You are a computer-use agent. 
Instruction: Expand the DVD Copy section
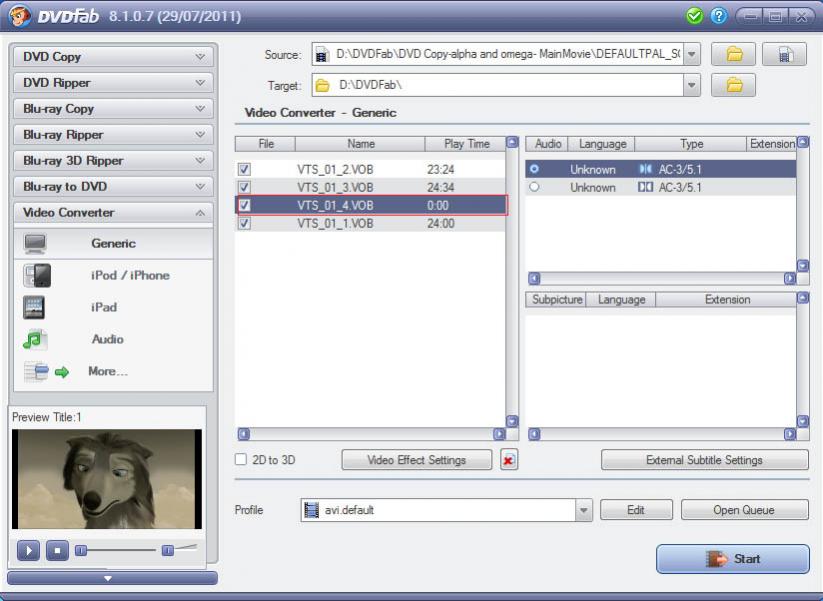[x=113, y=57]
